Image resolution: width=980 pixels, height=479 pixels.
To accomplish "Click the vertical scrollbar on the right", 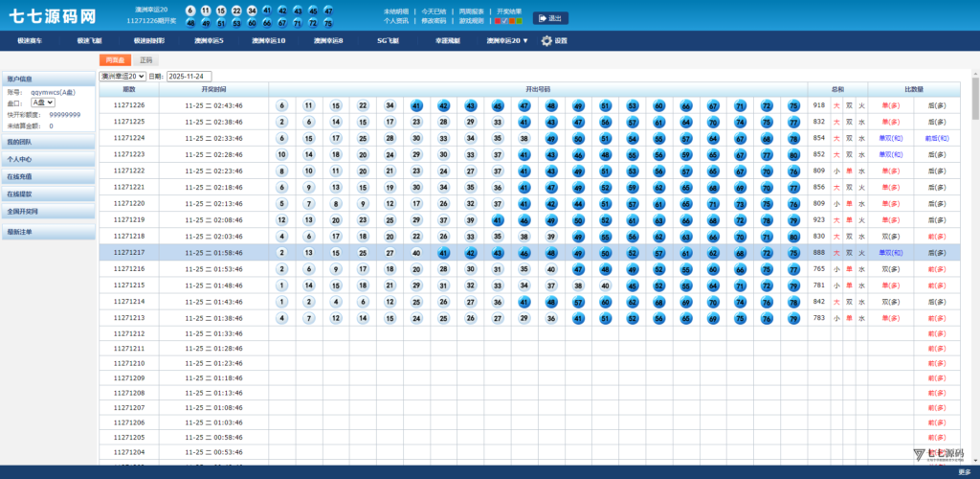I will point(974,96).
